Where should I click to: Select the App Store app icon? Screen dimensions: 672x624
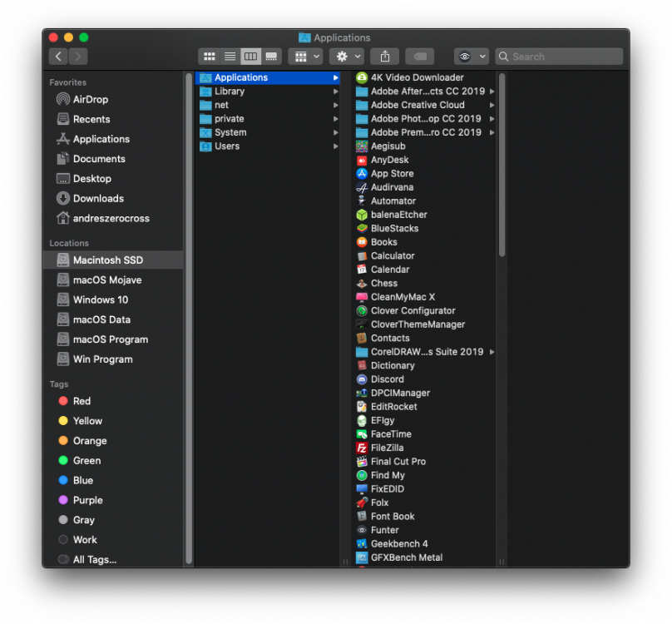click(362, 174)
